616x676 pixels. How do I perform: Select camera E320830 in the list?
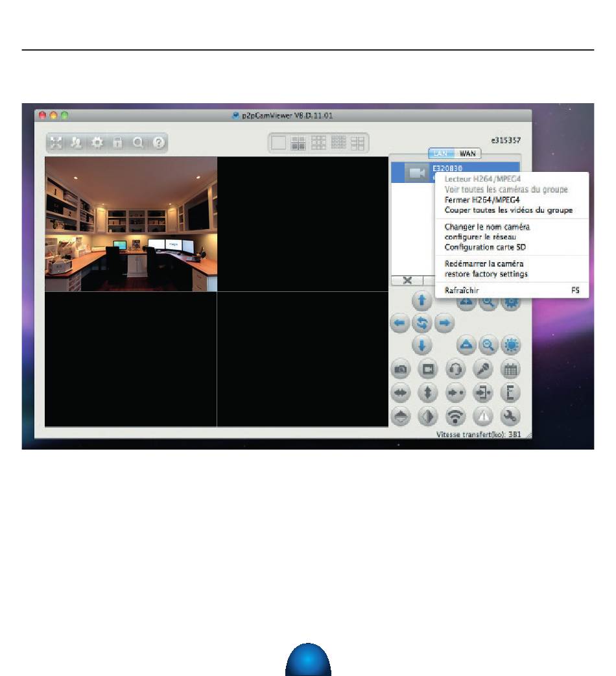coord(455,173)
